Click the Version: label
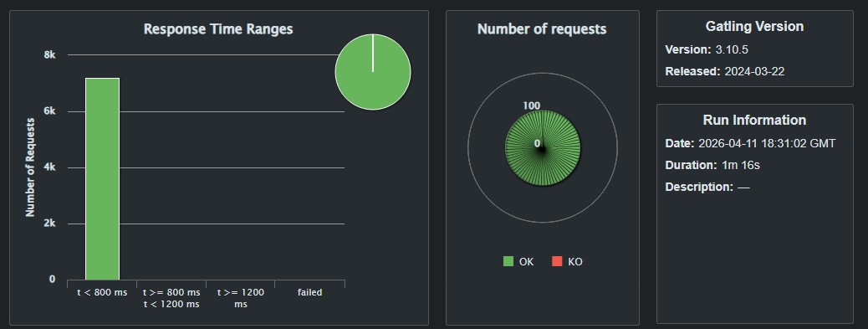Screen dimensions: 868x329 (688, 50)
